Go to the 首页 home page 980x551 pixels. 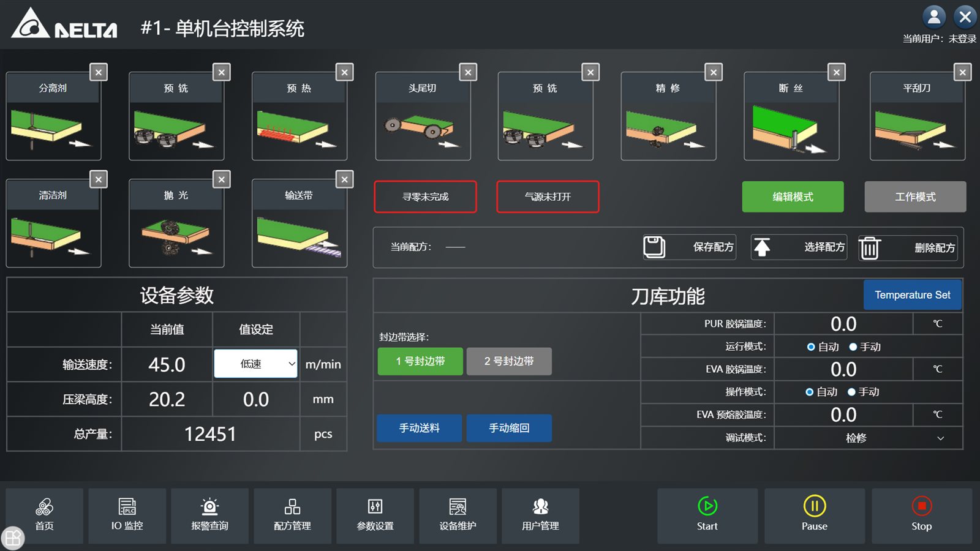pyautogui.click(x=44, y=515)
